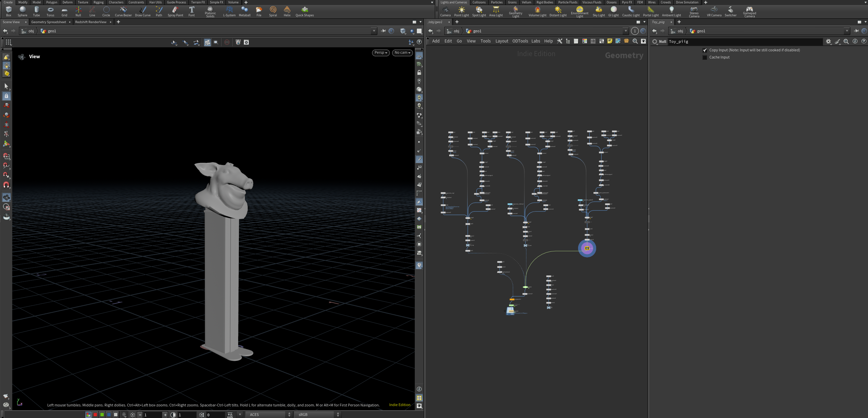Screen dimensions: 868x418
Task: Click the Helix shelf tool
Action: tap(287, 11)
